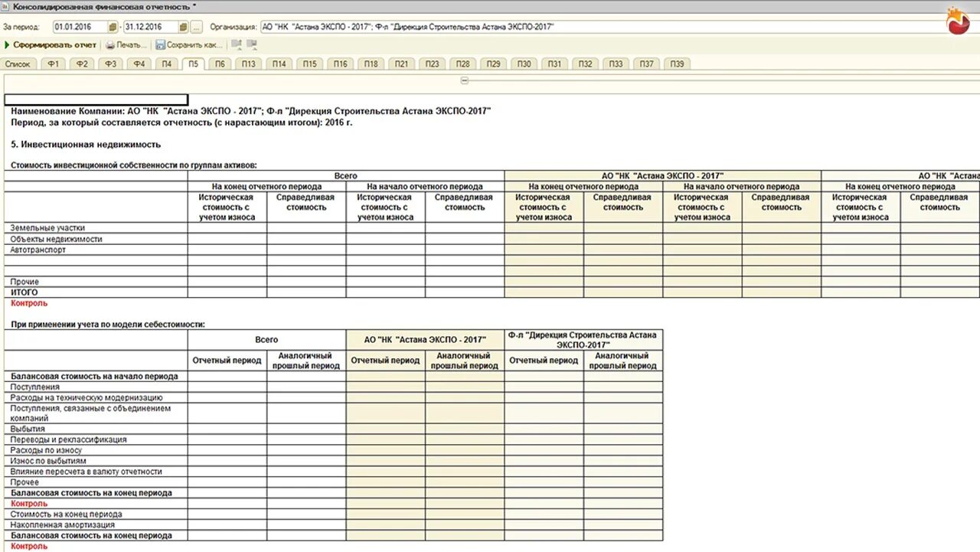Click the row label Объекты недвижимости
Screen dimensions: 980x552
tap(56, 239)
